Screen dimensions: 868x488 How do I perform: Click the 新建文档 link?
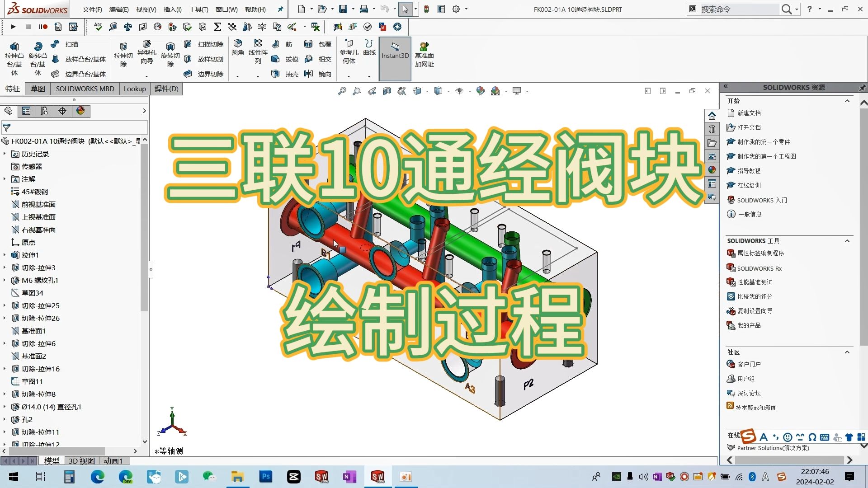pos(749,113)
